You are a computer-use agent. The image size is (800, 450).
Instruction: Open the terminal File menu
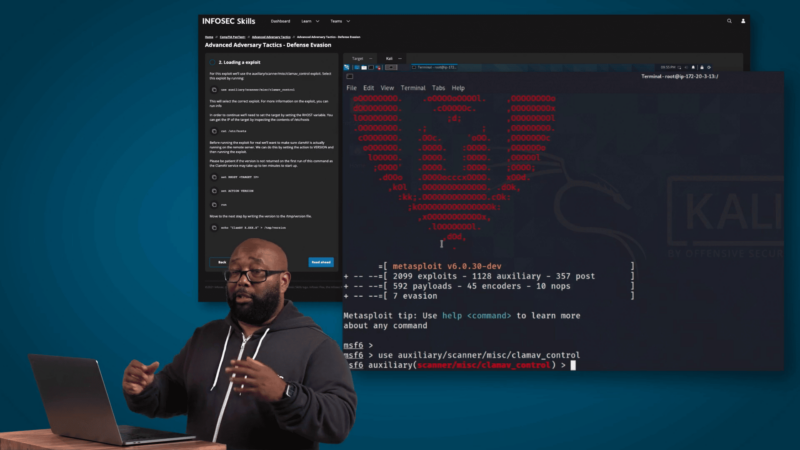(x=353, y=88)
